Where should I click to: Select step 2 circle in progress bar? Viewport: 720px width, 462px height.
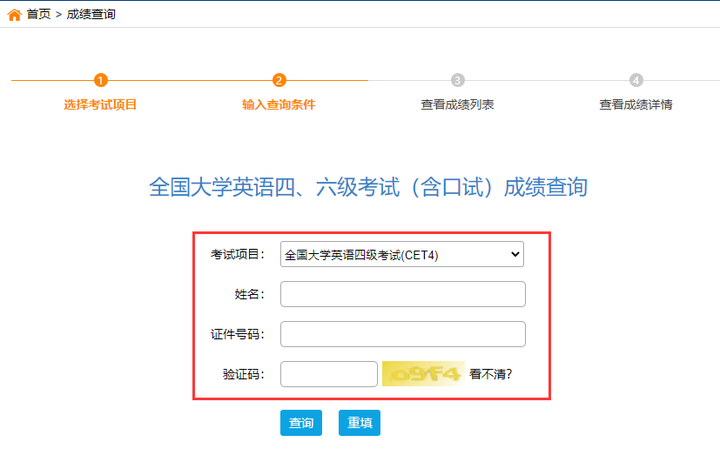coord(279,80)
